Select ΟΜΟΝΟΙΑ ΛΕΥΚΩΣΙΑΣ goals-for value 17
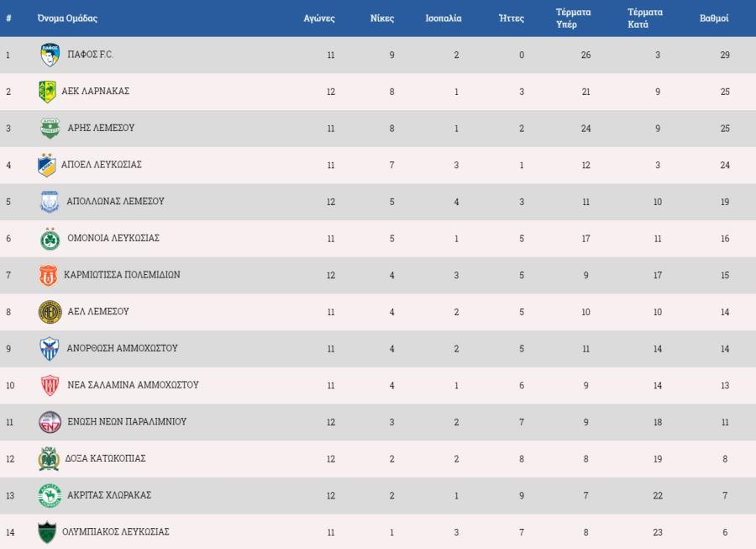The width and height of the screenshot is (756, 549). point(585,239)
